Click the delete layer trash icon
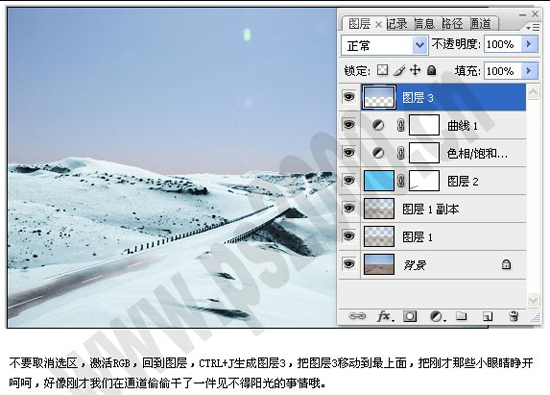The image size is (550, 395). [513, 316]
